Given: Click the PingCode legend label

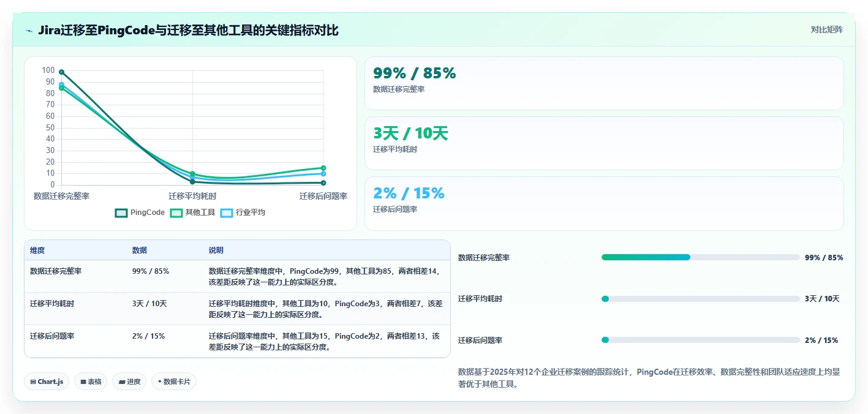Looking at the screenshot, I should pyautogui.click(x=148, y=213).
